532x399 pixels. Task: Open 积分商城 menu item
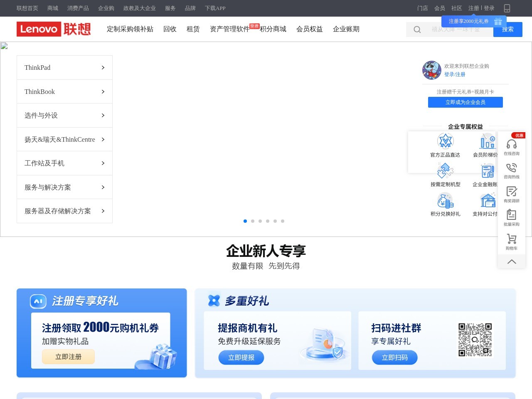(273, 29)
